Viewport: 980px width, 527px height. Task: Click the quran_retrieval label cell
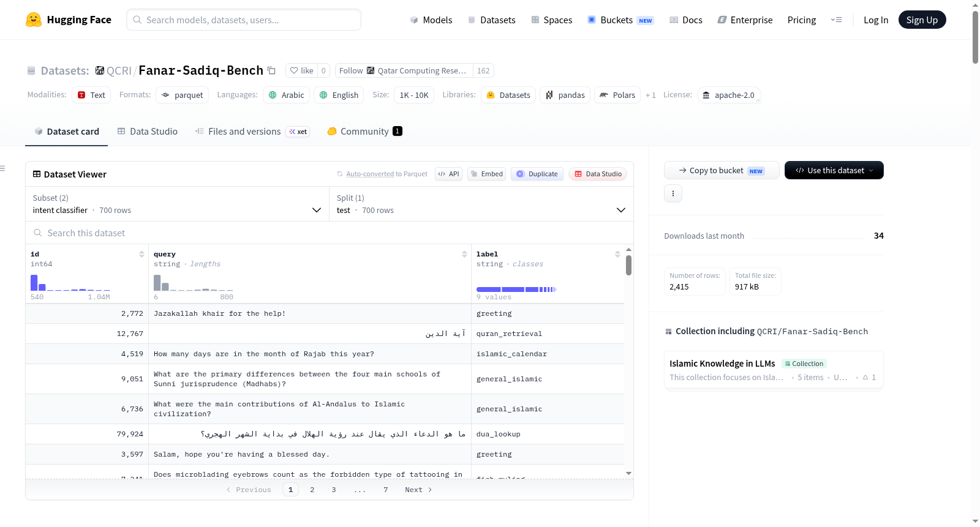click(x=548, y=334)
